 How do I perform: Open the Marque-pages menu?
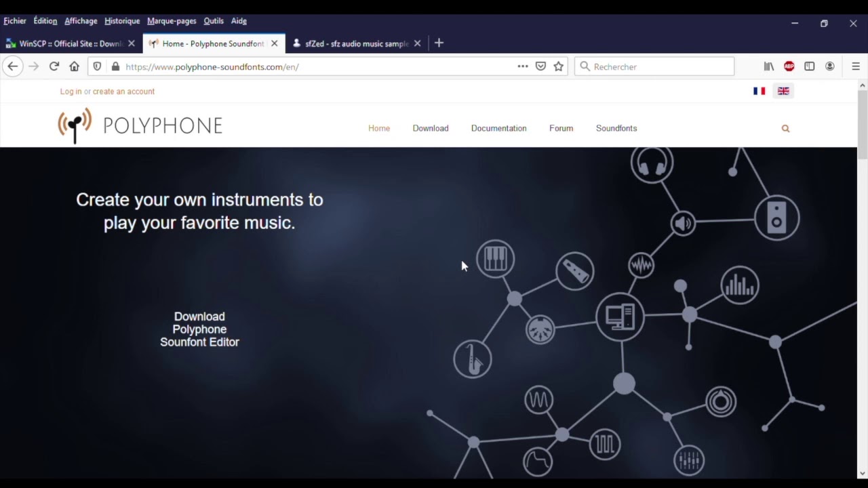tap(172, 21)
